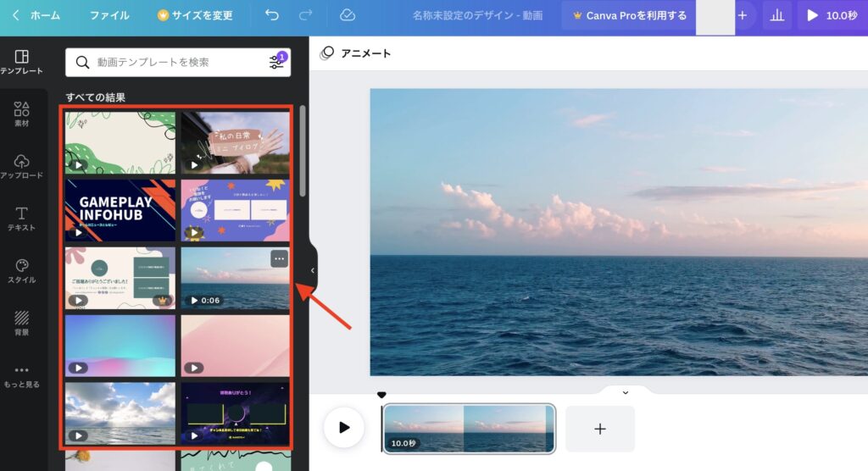Screen dimensions: 868x471
Task: Select the purple stars end-screen template
Action: [x=236, y=210]
